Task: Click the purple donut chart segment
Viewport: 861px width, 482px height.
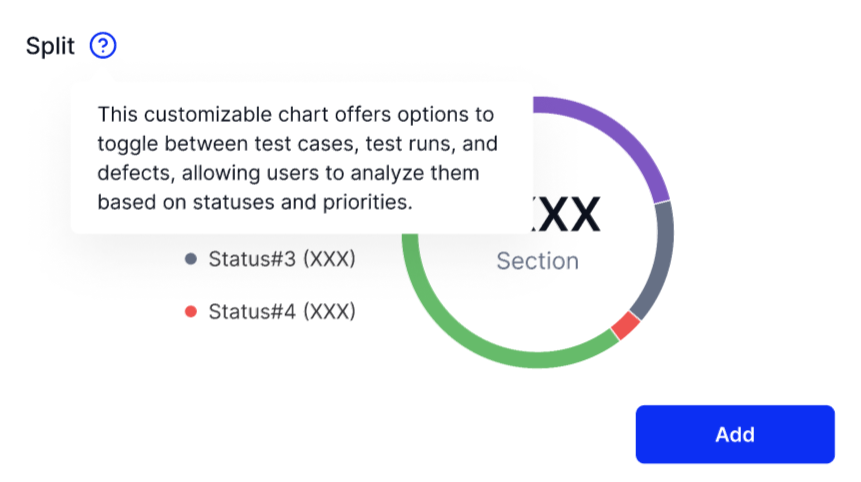Action: pyautogui.click(x=627, y=142)
